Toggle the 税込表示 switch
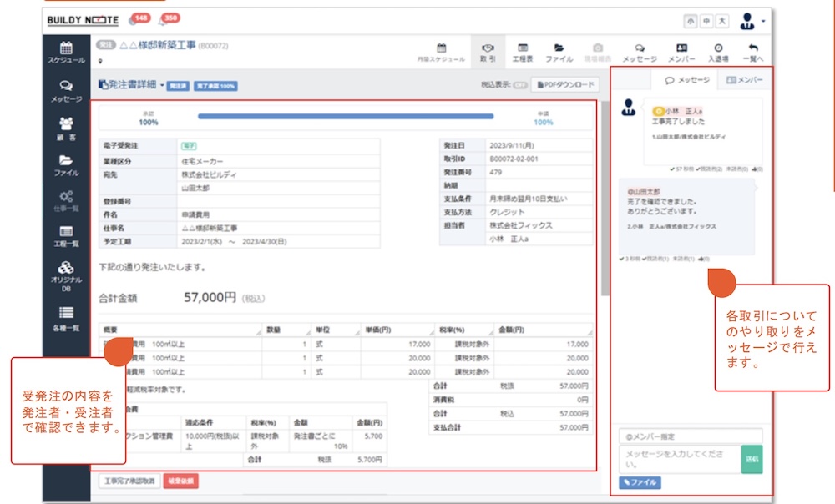The image size is (835, 504). tap(520, 85)
